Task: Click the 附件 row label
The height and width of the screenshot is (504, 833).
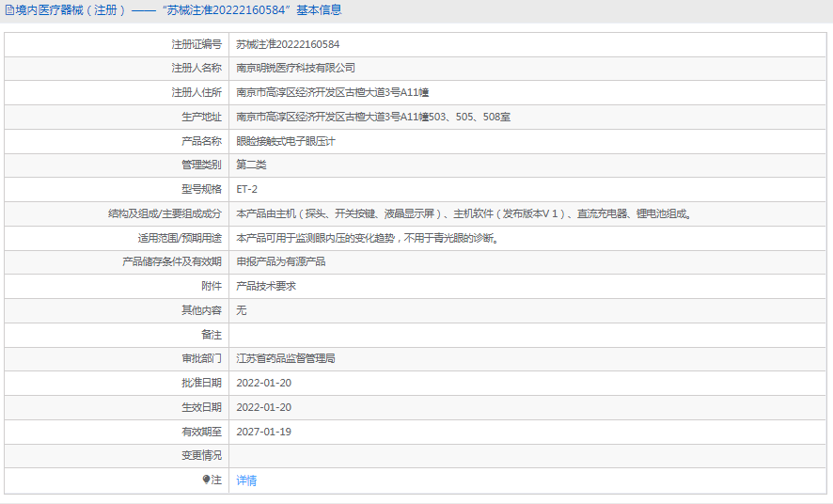Action: click(x=212, y=286)
